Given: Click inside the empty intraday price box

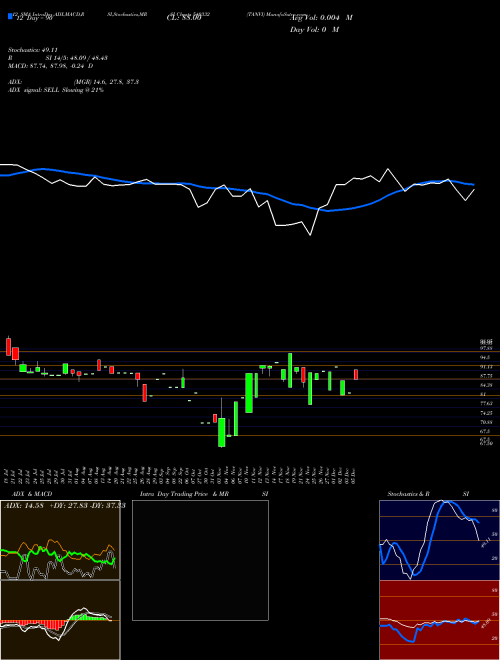Looking at the screenshot, I should pos(200,560).
